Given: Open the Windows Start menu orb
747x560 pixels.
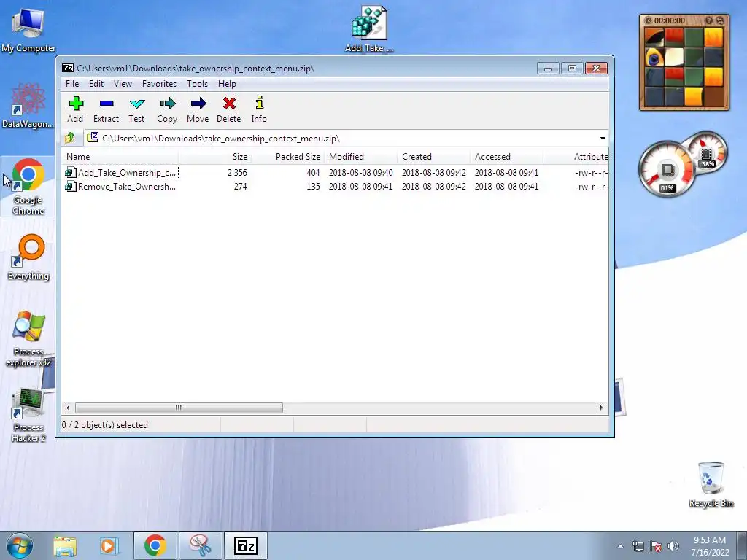Looking at the screenshot, I should pos(19,545).
